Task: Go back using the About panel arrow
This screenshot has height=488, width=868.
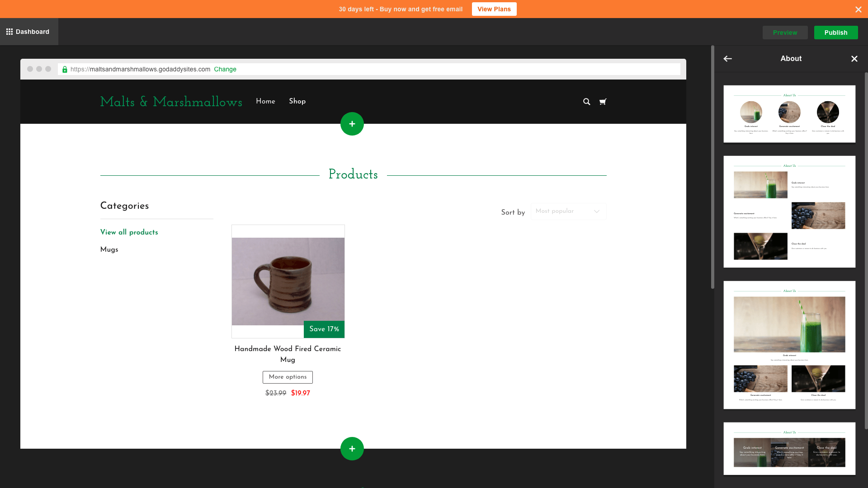Action: (727, 59)
